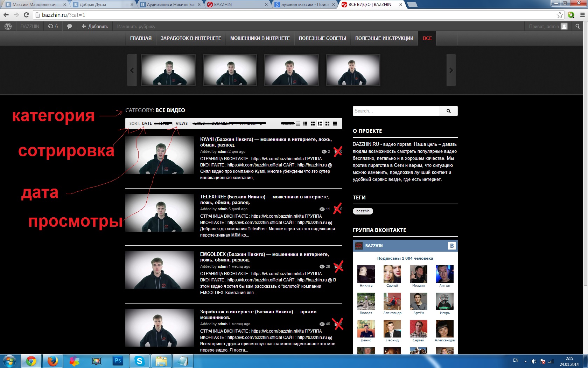Click the Добавить add-new item
This screenshot has width=588, height=368.
(x=95, y=26)
